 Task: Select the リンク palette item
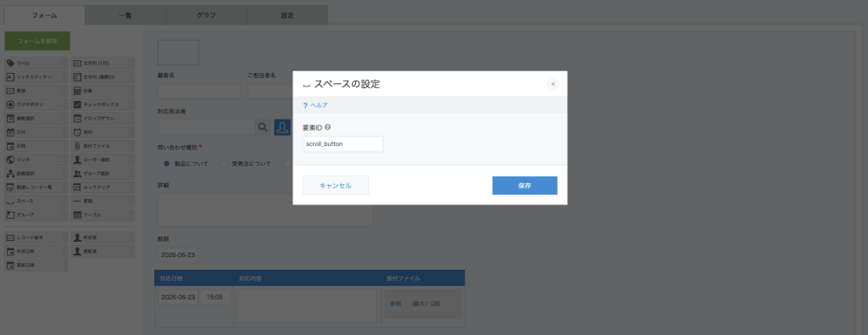coord(36,159)
